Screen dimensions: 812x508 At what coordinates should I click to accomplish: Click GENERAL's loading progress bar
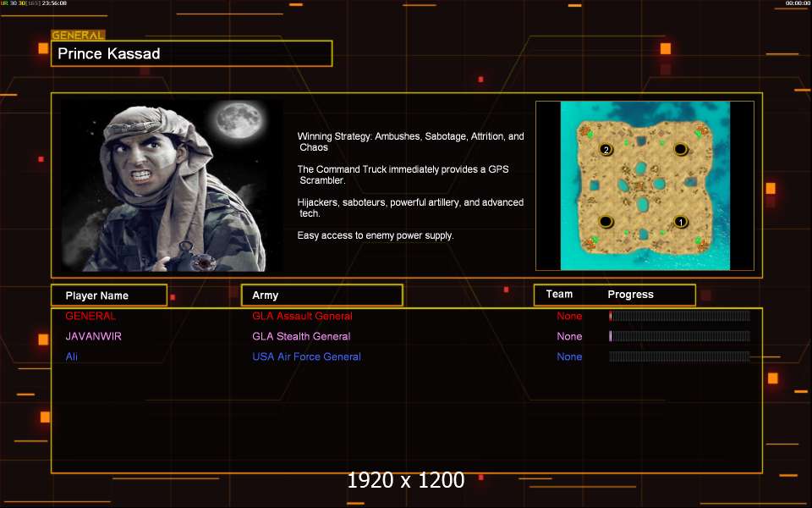[679, 316]
